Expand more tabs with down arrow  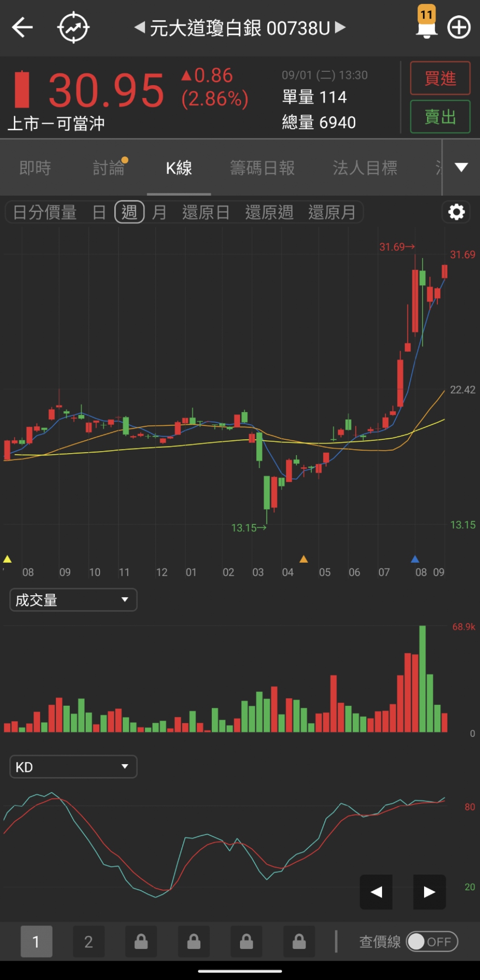[x=461, y=167]
